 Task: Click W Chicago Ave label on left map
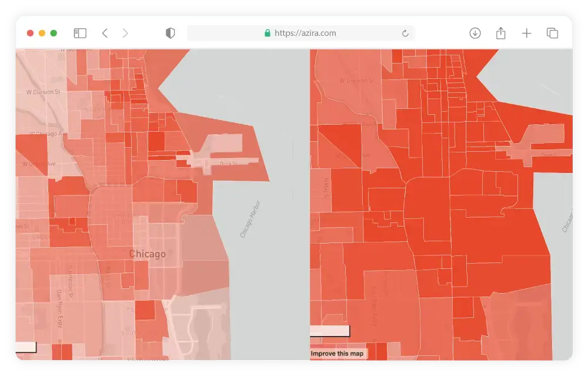pyautogui.click(x=44, y=134)
